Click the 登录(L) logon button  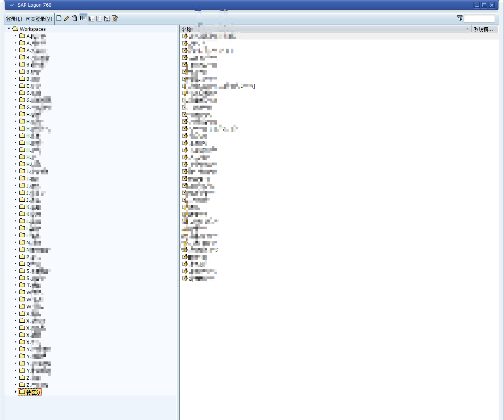14,19
